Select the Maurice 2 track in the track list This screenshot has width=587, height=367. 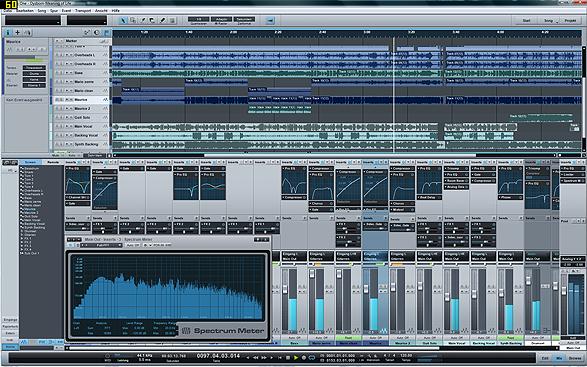pos(82,109)
